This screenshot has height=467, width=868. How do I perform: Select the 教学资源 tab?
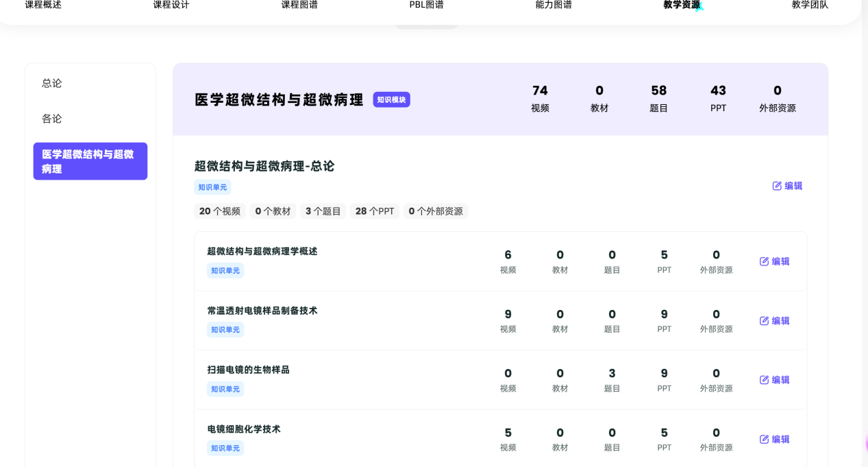(x=682, y=5)
